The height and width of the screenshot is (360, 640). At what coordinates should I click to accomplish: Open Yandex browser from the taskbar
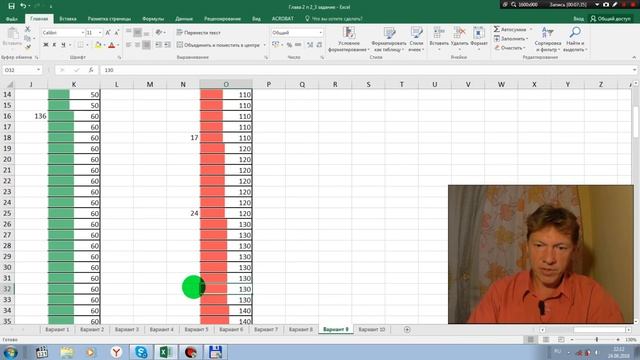[116, 352]
